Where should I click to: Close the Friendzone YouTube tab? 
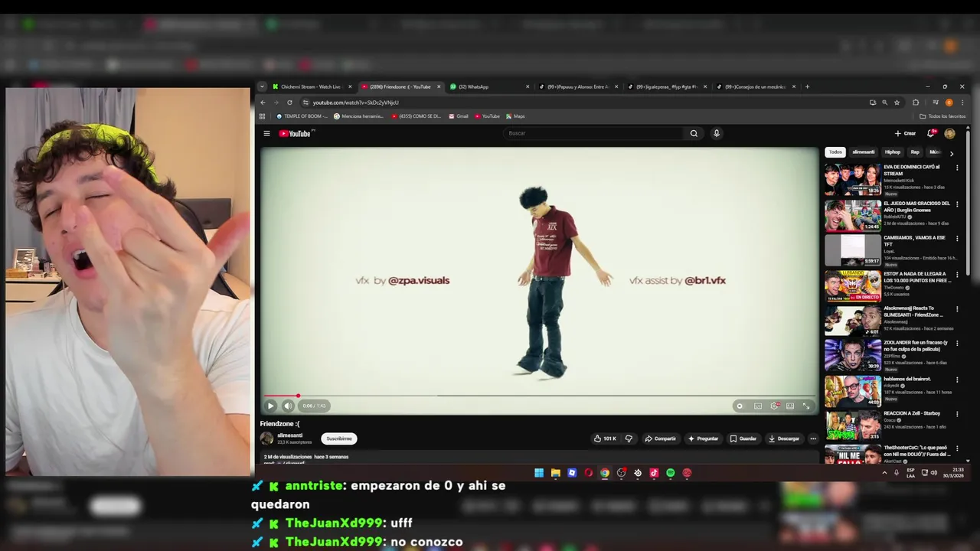pyautogui.click(x=439, y=86)
